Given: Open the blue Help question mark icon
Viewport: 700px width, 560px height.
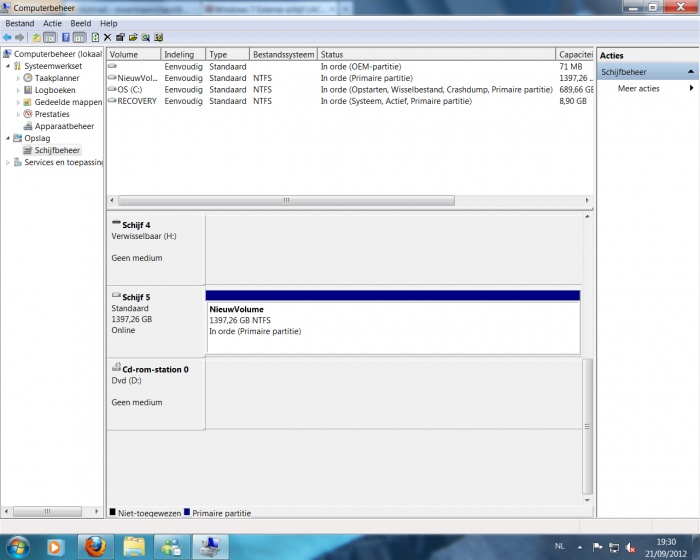Looking at the screenshot, I should pos(66,38).
